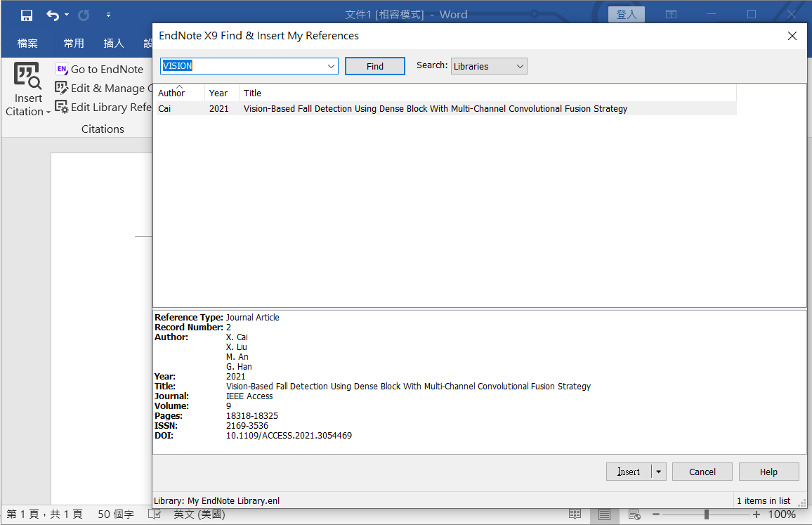Screen dimensions: 812x525
Task: Click the Insert Citation icon
Action: click(x=27, y=76)
